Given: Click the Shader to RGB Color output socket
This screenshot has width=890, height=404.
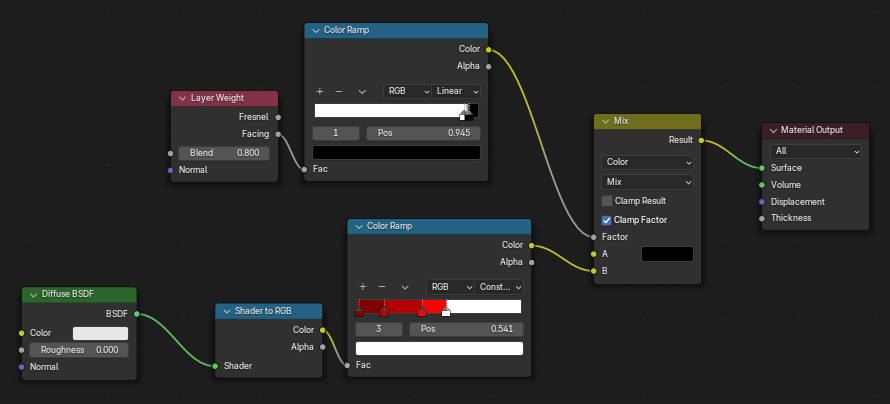Looking at the screenshot, I should click(x=322, y=329).
